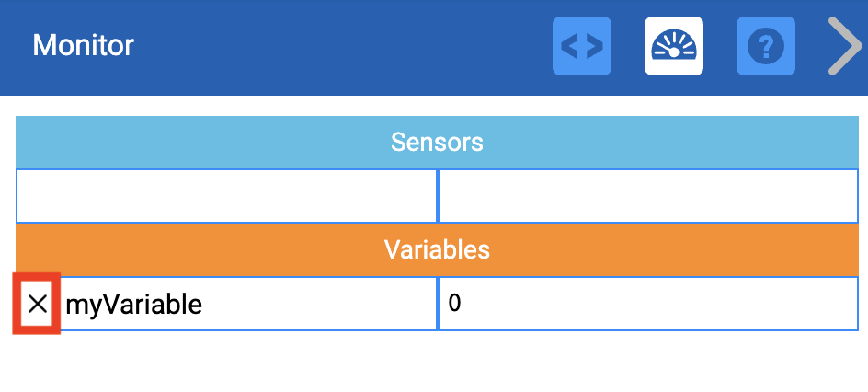Click the Variables section header
868x392 pixels.
pyautogui.click(x=437, y=249)
